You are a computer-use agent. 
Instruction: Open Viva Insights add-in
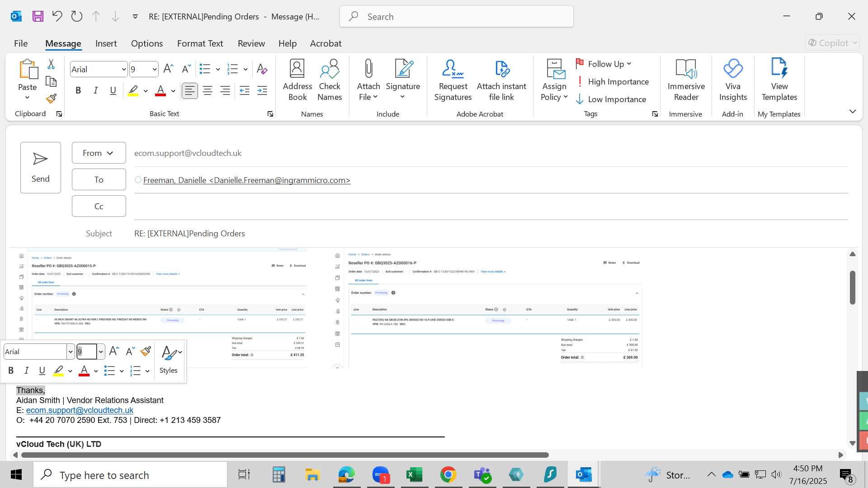[733, 80]
